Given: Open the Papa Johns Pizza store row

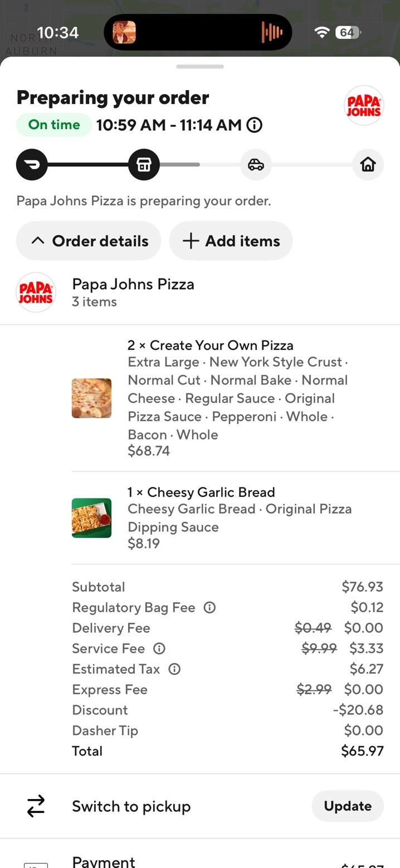Looking at the screenshot, I should pos(200,293).
